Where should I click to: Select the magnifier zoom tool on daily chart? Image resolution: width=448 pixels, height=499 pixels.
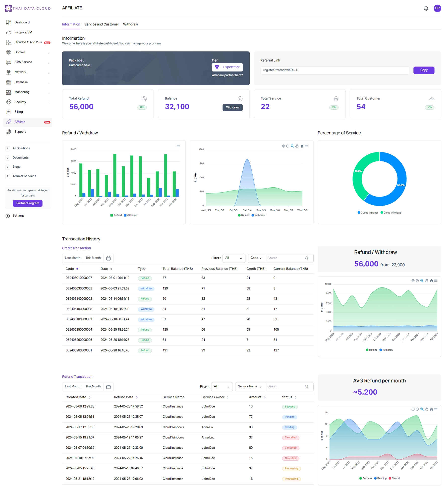(x=292, y=146)
